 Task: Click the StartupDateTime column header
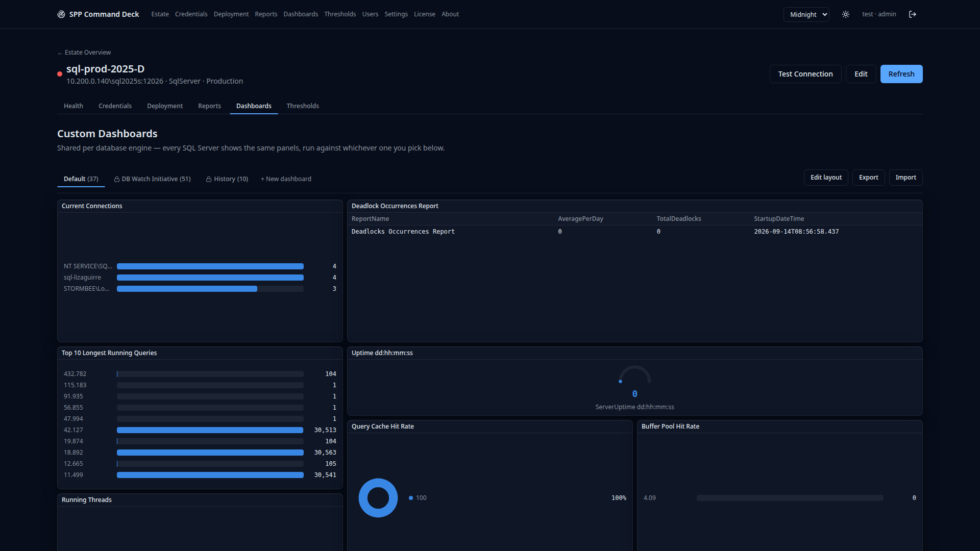(779, 219)
